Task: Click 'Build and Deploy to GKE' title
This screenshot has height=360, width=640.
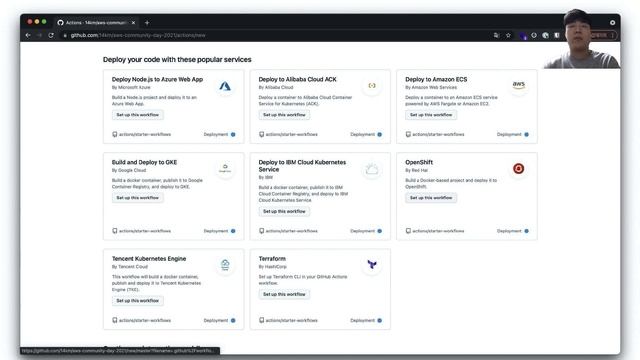Action: pos(144,162)
